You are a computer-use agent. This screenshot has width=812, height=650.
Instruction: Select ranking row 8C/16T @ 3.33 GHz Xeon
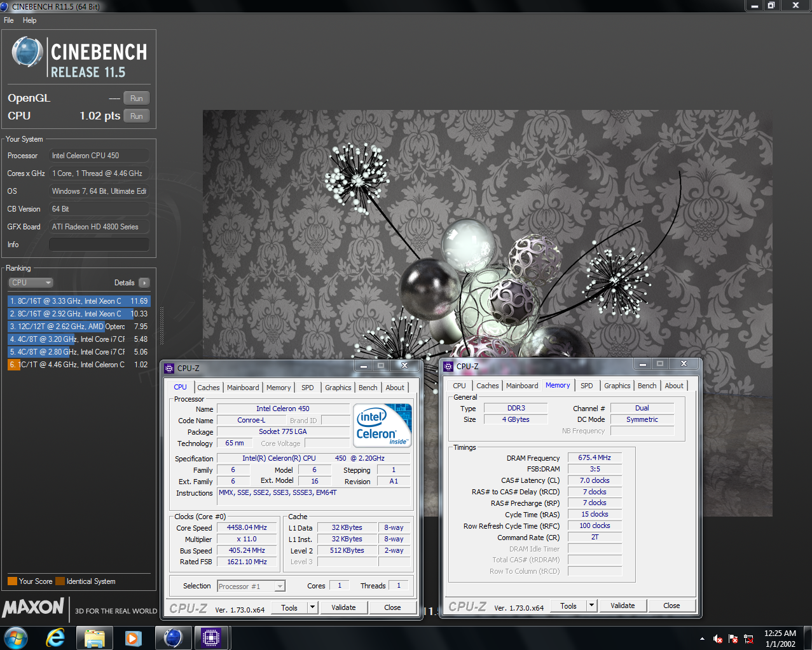point(79,301)
